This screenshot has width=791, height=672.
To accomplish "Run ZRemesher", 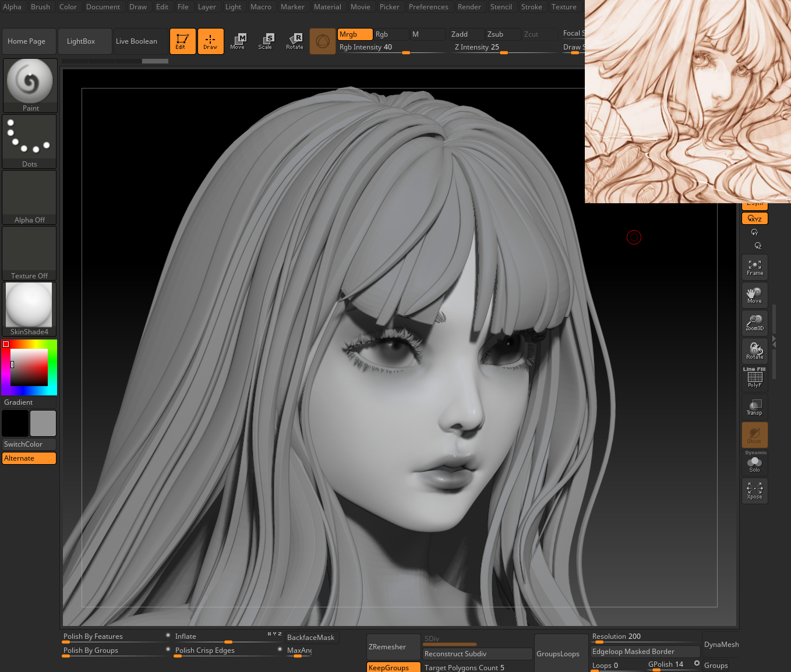I will [x=394, y=647].
